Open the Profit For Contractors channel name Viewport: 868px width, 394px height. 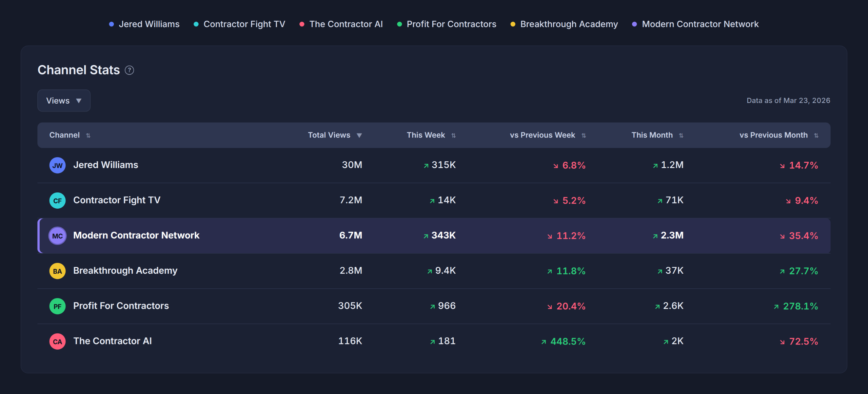(x=121, y=306)
